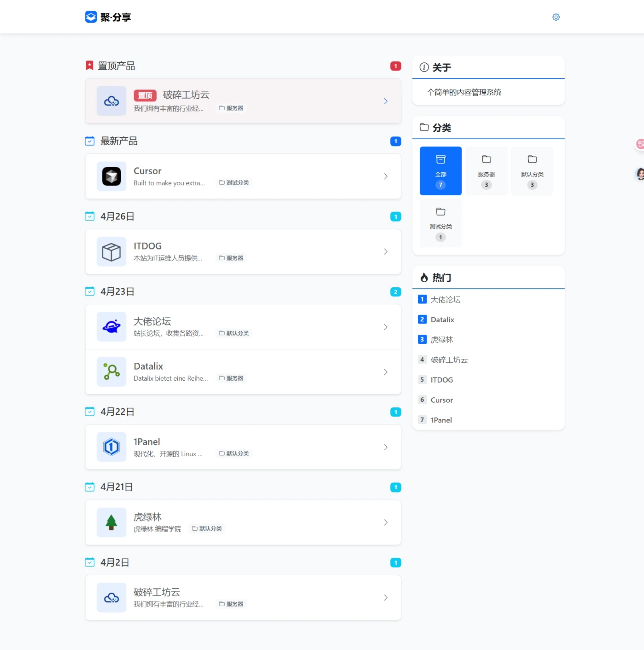644x650 pixels.
Task: Click the ITDOG cube icon
Action: coord(111,251)
